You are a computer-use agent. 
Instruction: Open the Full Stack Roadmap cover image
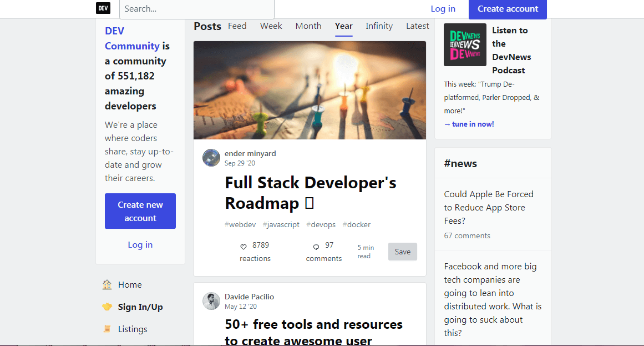coord(310,90)
